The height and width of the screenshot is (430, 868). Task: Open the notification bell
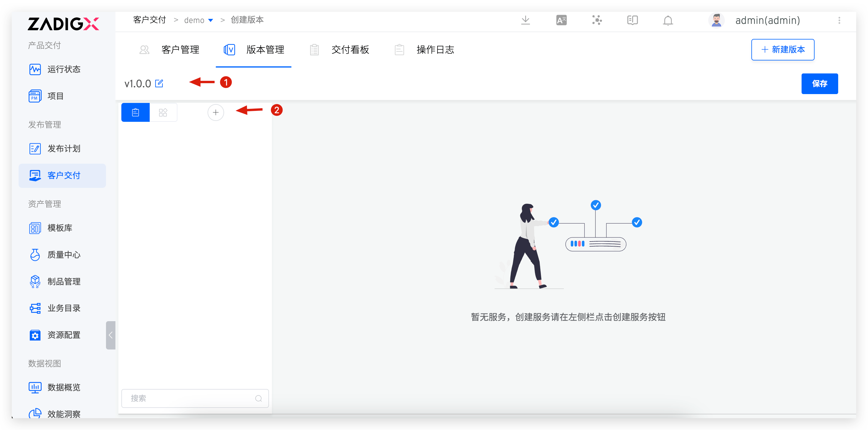[668, 21]
